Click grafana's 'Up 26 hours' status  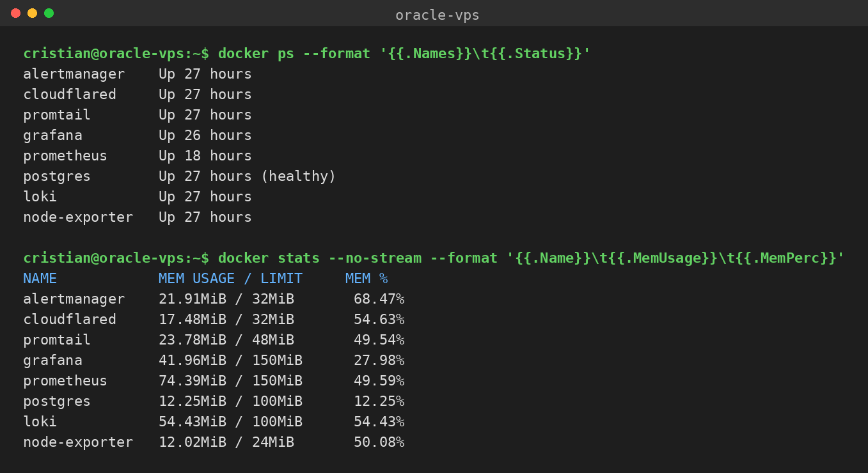pyautogui.click(x=205, y=136)
